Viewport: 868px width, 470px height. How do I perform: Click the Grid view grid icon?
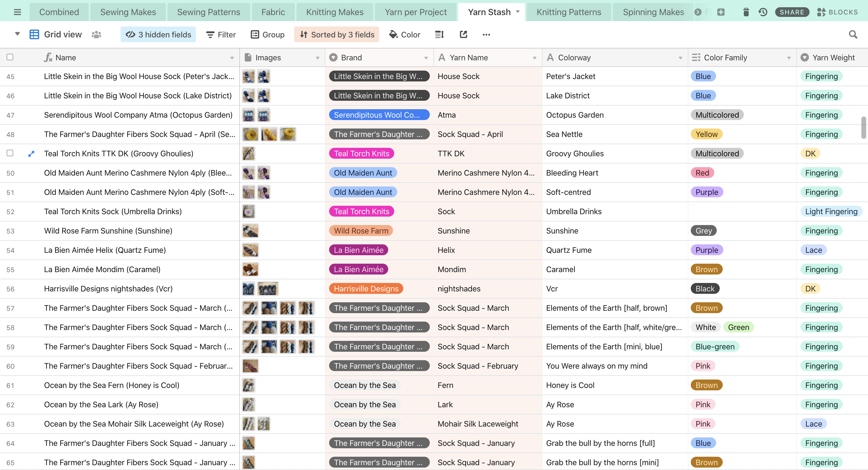34,34
